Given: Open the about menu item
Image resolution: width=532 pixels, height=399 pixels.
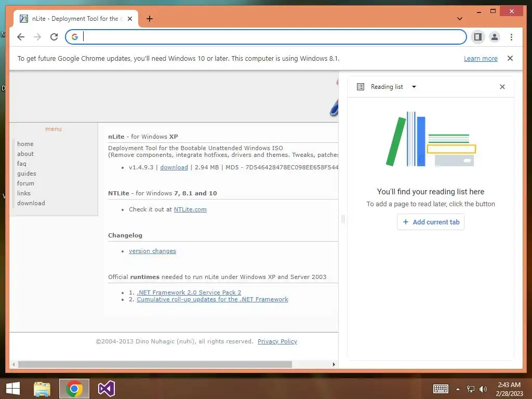Looking at the screenshot, I should click(x=25, y=154).
